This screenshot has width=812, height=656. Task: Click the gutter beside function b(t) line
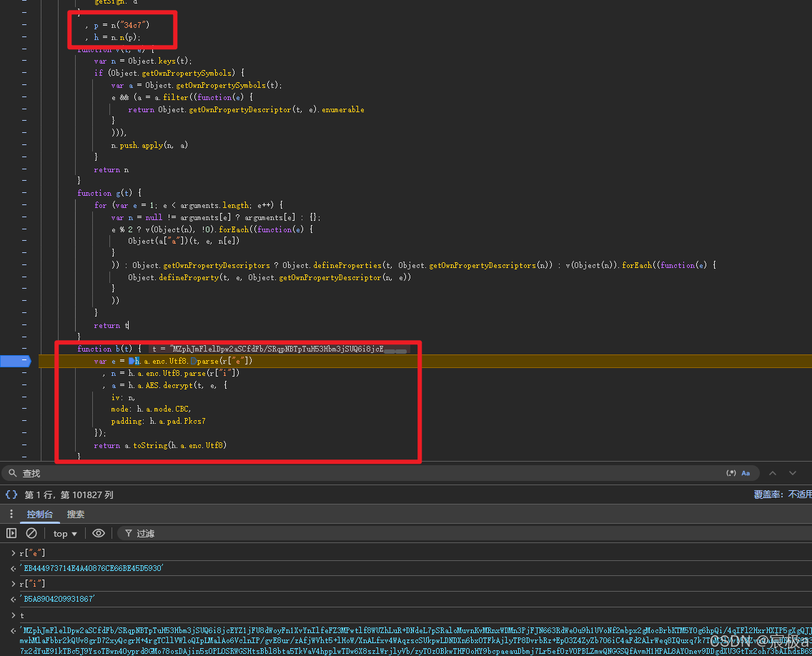click(24, 349)
